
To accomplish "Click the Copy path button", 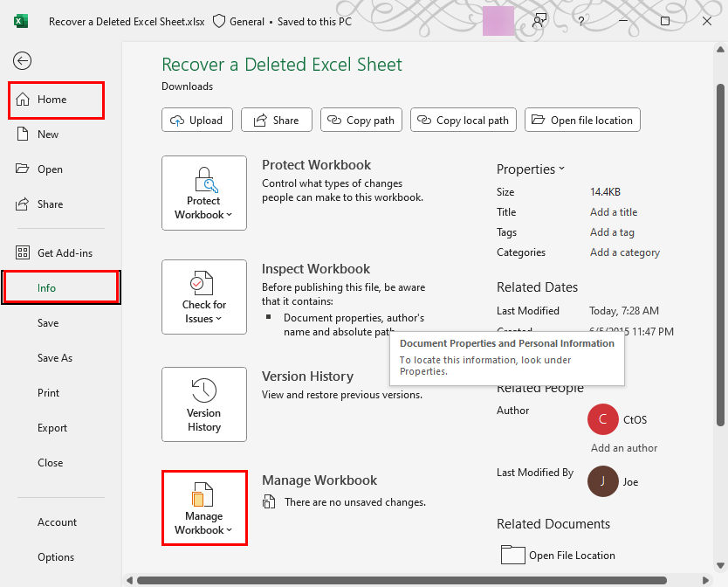I will (361, 121).
